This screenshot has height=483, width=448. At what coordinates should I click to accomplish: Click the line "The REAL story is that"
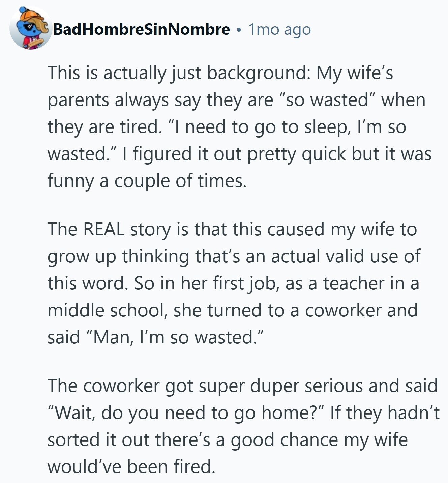pos(232,230)
